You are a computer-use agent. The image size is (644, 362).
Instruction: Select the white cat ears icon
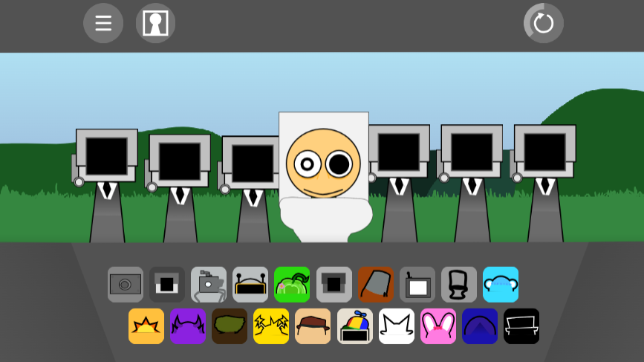click(397, 326)
